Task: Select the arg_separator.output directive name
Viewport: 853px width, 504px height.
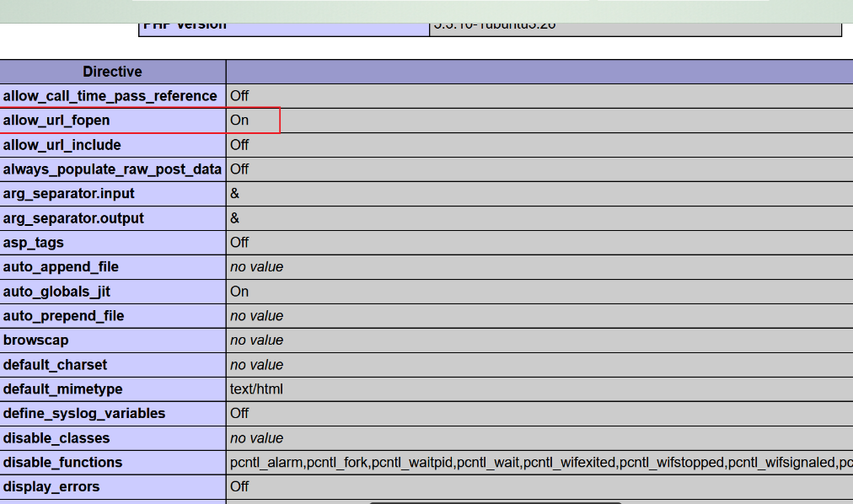Action: pos(73,218)
